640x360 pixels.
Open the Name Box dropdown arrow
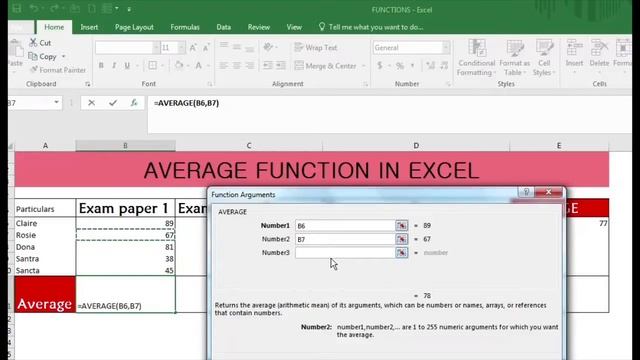click(x=56, y=102)
